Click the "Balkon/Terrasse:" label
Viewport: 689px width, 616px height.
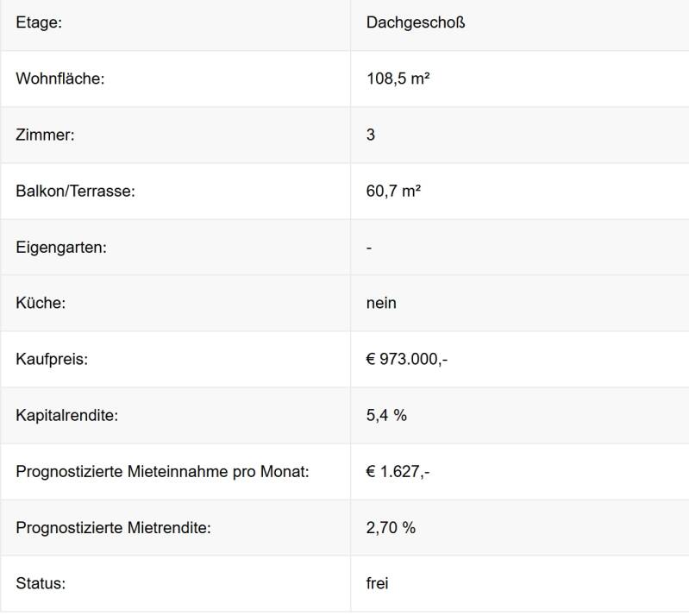tap(76, 191)
